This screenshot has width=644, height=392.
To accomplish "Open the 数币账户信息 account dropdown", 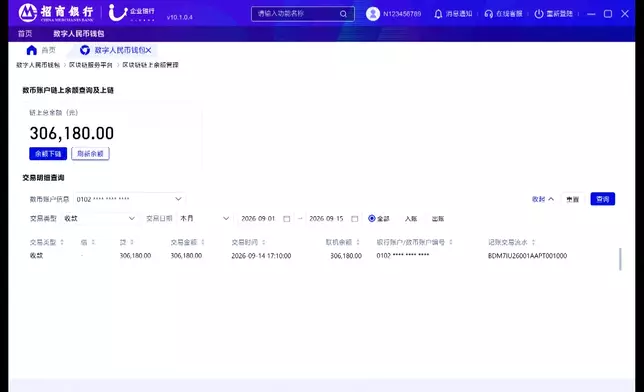I will coord(129,199).
